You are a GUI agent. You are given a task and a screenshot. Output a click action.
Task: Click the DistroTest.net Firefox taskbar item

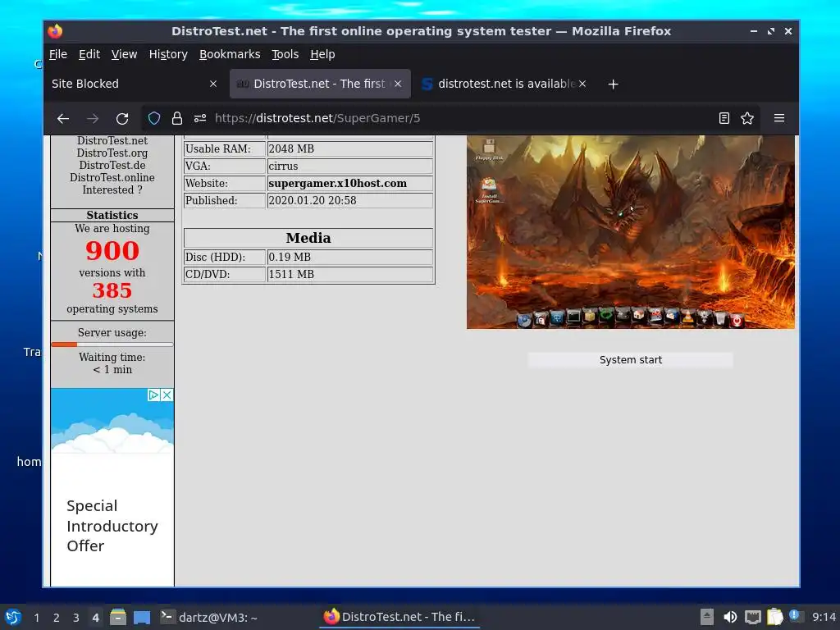point(399,617)
